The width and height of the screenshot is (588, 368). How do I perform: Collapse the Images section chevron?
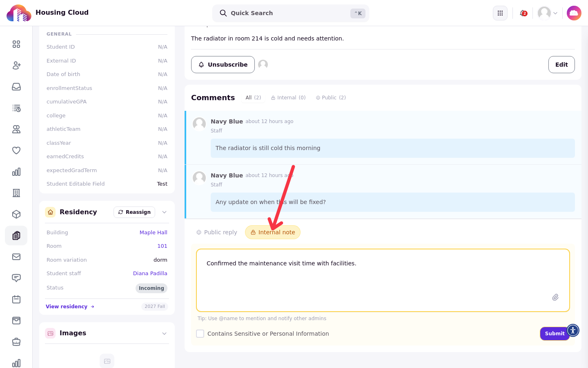[x=164, y=334]
